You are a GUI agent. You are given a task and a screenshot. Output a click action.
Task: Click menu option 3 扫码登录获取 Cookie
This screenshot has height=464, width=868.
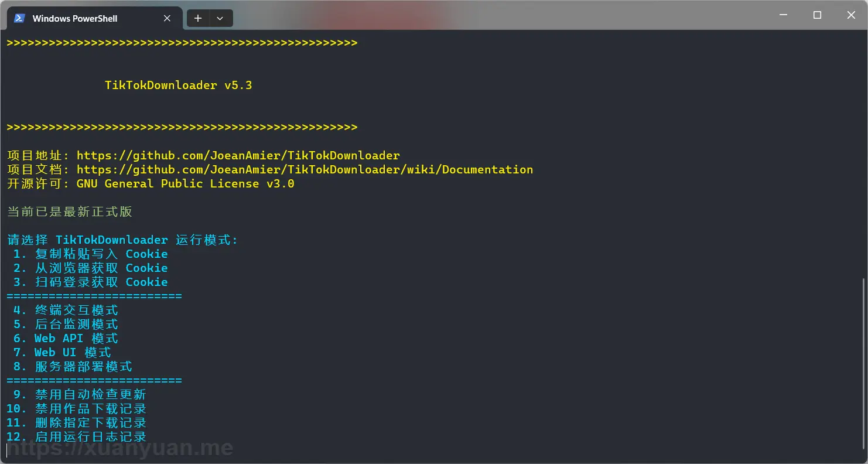(x=90, y=282)
